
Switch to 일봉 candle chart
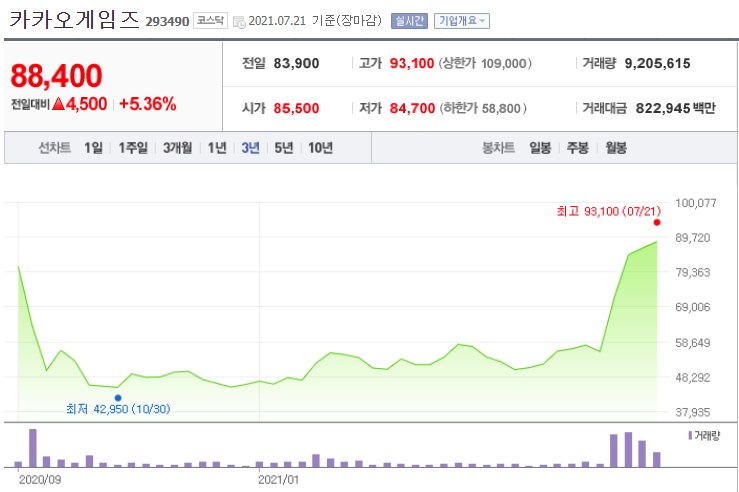coord(540,148)
